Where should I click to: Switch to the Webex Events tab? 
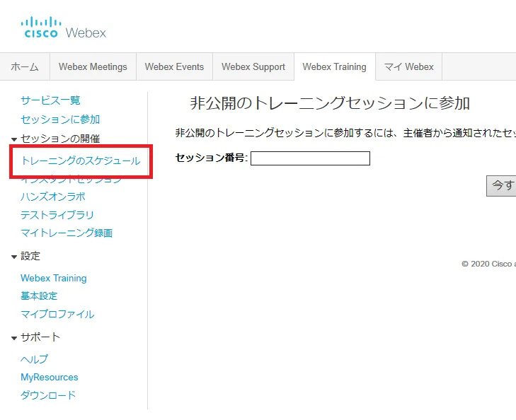174,67
